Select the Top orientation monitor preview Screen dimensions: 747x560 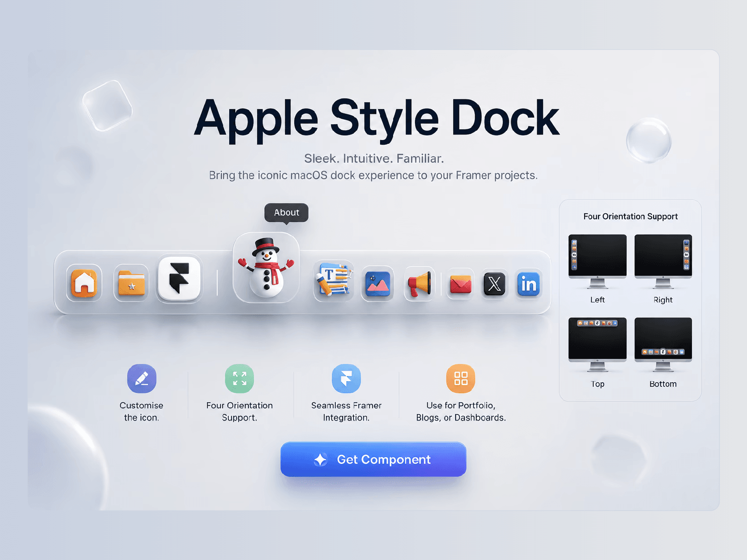click(x=598, y=344)
